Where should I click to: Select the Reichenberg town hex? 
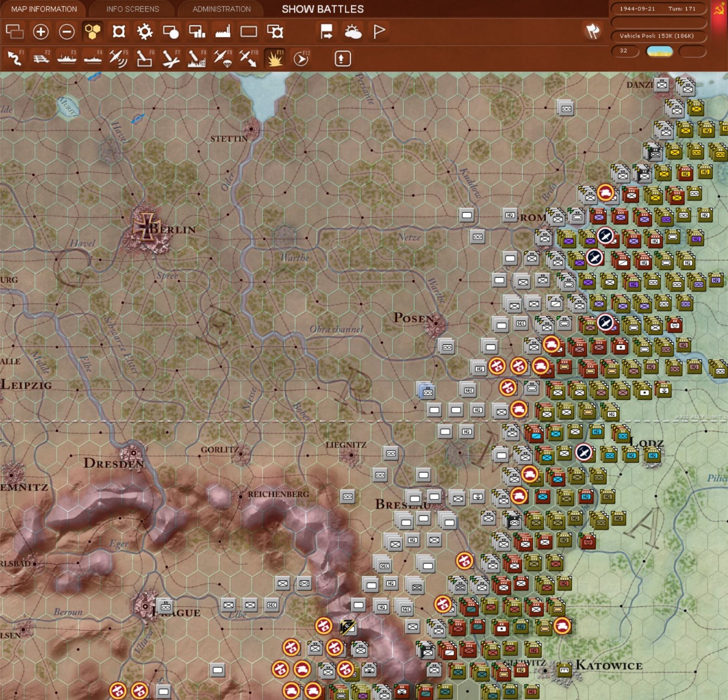pyautogui.click(x=240, y=496)
